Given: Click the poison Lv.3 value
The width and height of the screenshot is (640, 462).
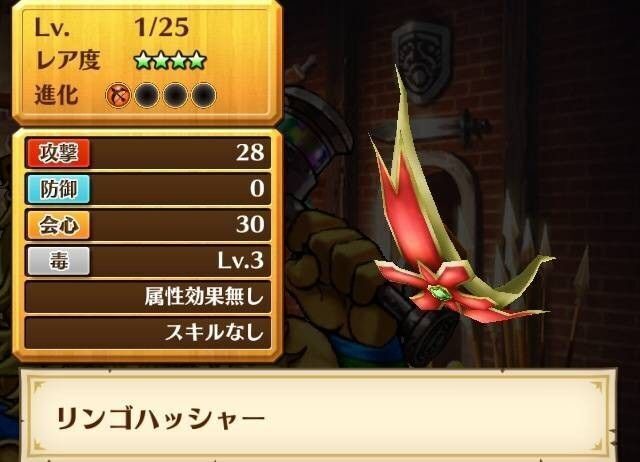Looking at the screenshot, I should [240, 261].
